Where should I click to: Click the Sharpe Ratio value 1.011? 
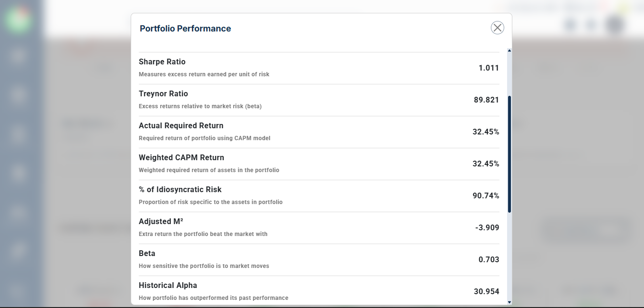(488, 68)
